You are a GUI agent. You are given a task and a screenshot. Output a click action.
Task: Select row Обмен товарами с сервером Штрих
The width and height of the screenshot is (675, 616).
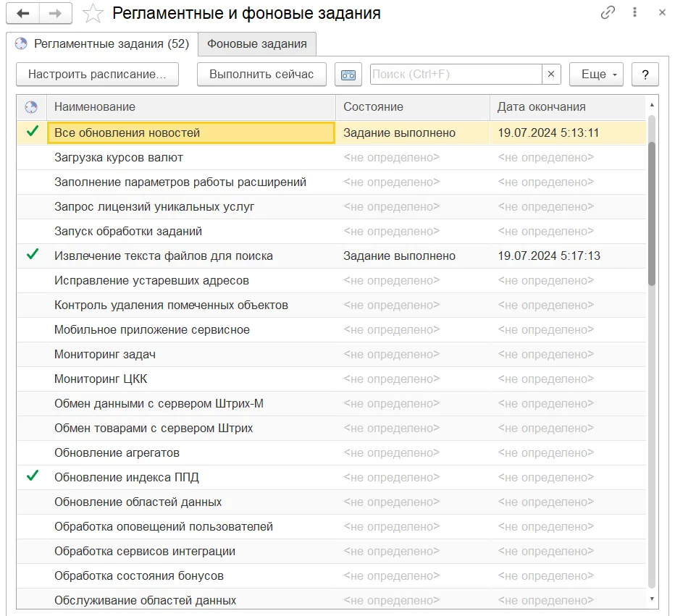tap(331, 428)
